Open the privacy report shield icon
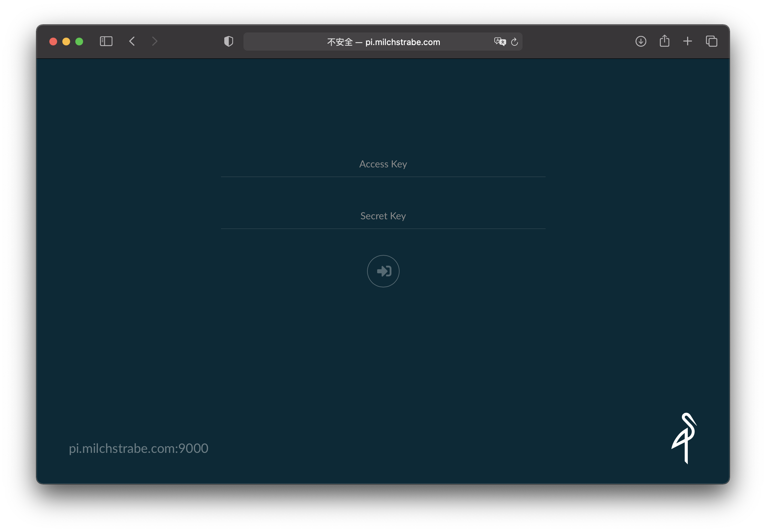This screenshot has height=532, width=766. pos(229,41)
